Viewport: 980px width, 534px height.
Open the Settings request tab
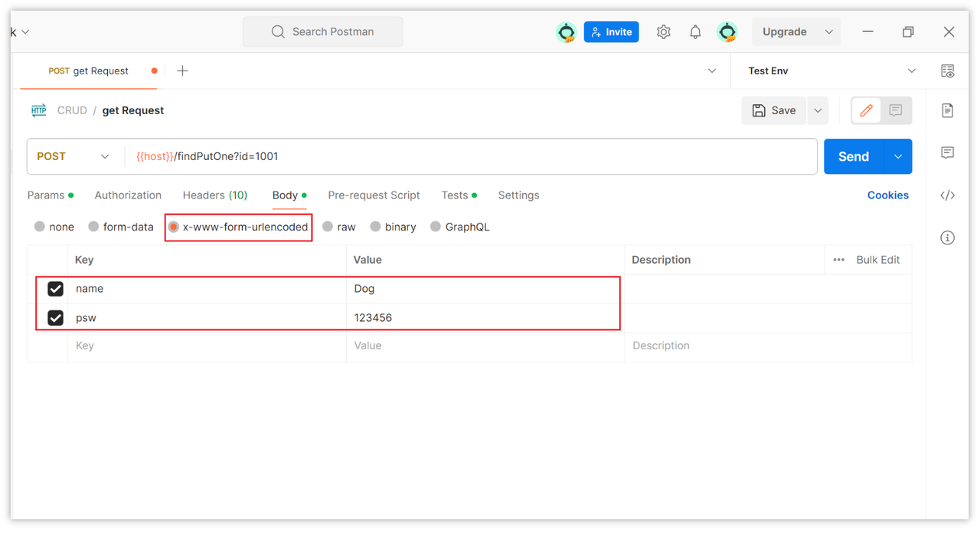pos(518,195)
